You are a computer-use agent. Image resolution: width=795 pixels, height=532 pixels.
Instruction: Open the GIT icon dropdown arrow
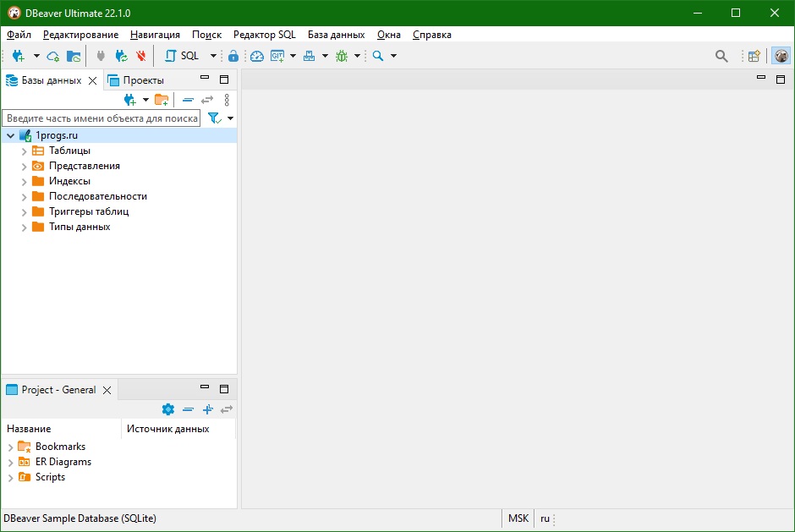(x=293, y=56)
